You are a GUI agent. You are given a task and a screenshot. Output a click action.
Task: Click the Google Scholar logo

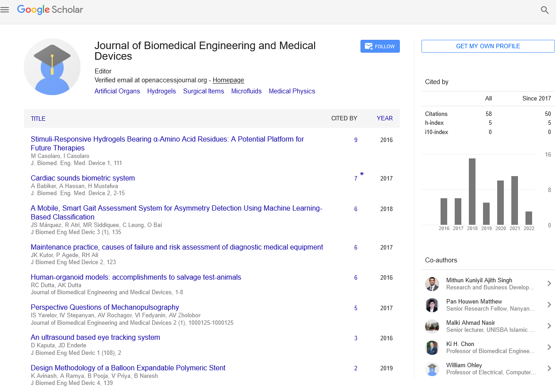(x=50, y=10)
